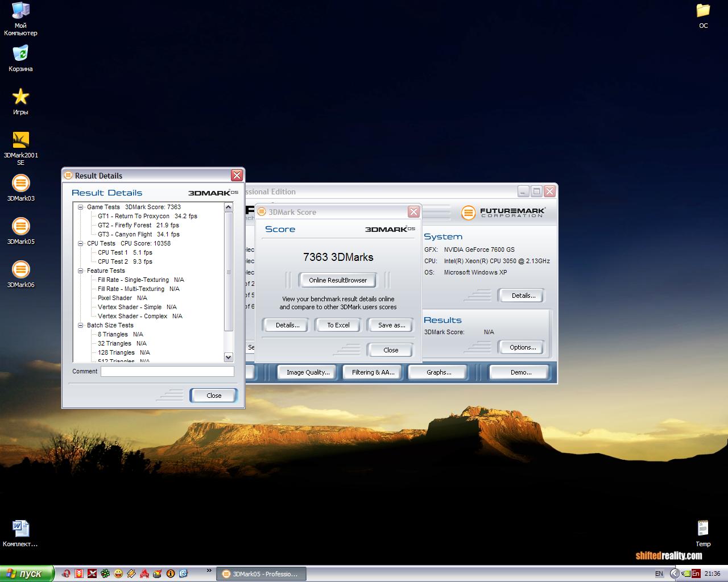Select Vertex Shader - Complex row
Image resolution: width=728 pixels, height=582 pixels.
pyautogui.click(x=140, y=316)
